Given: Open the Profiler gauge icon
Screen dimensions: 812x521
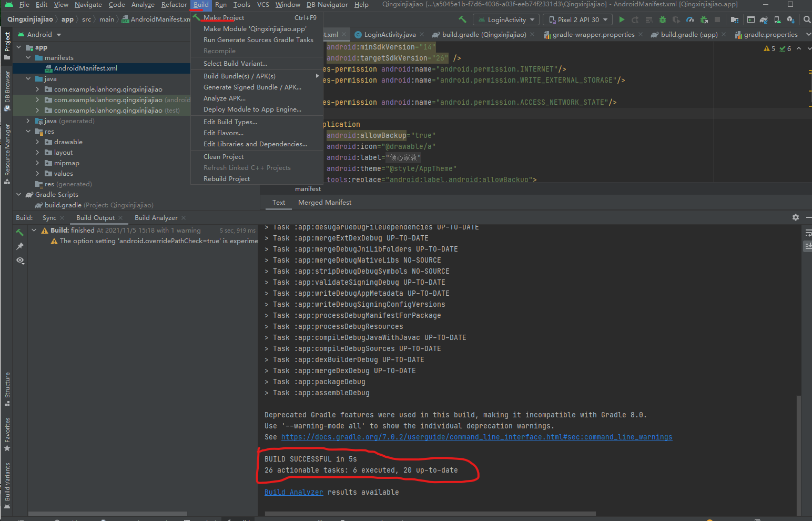Looking at the screenshot, I should coord(690,19).
